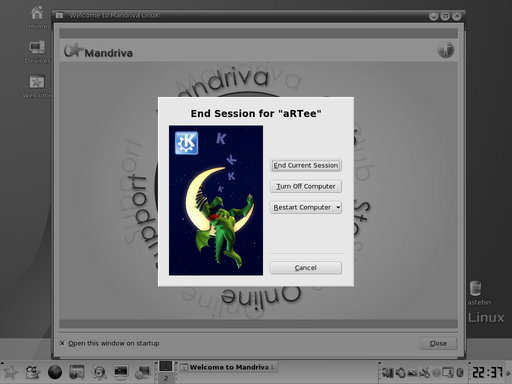Click the End Current Session button
Screen dimensions: 512x384
click(x=306, y=165)
